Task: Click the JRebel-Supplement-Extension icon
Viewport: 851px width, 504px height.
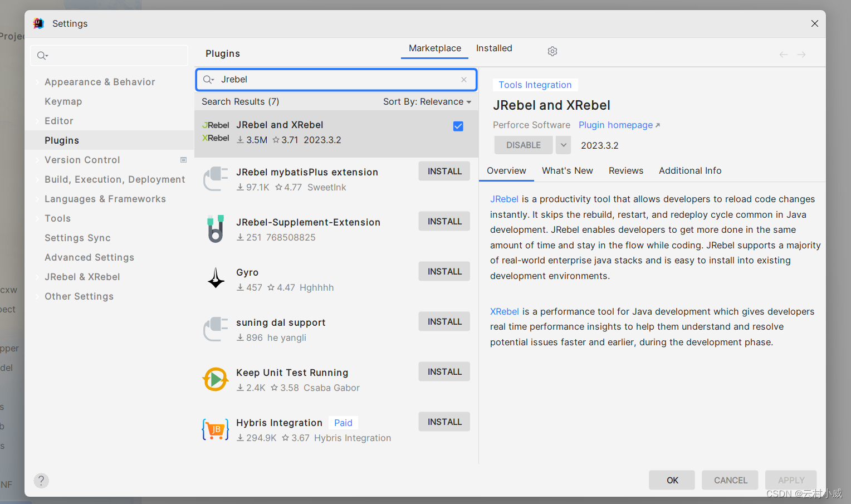Action: tap(216, 229)
